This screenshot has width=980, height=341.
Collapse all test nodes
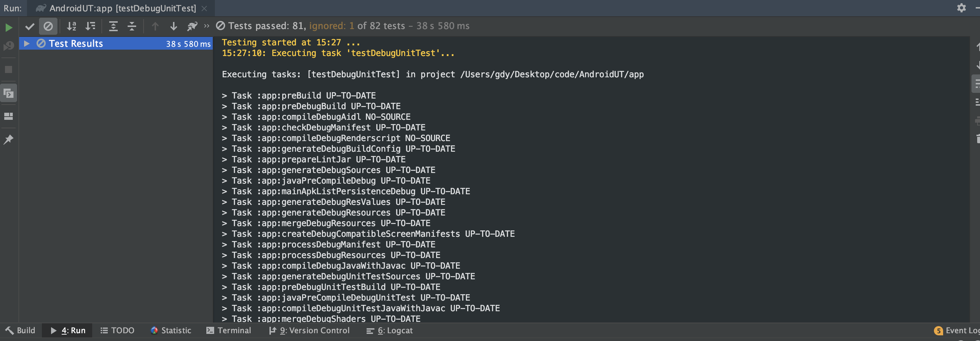coord(132,26)
